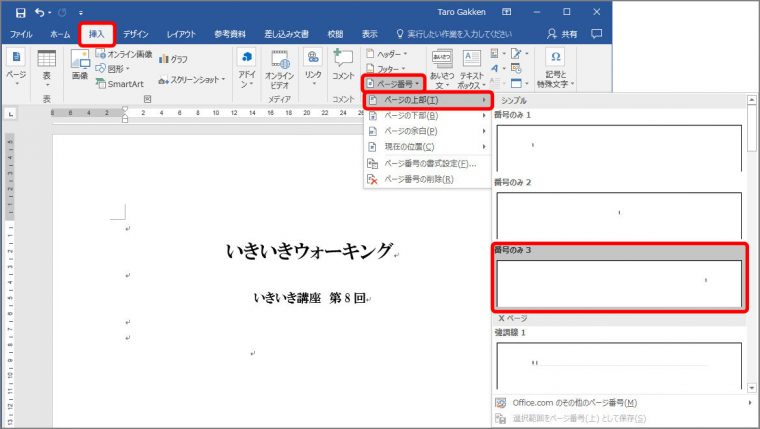Open the 図形 shapes dropdown

pyautogui.click(x=112, y=69)
